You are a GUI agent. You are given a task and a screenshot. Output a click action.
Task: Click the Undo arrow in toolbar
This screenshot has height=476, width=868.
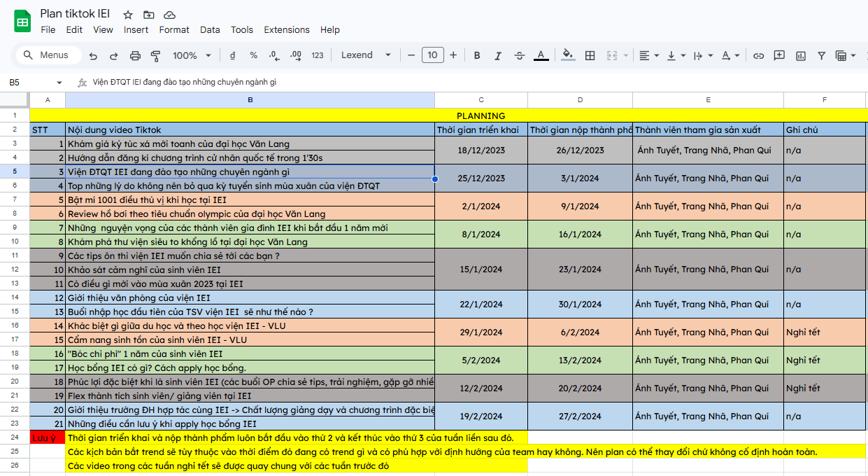click(93, 55)
